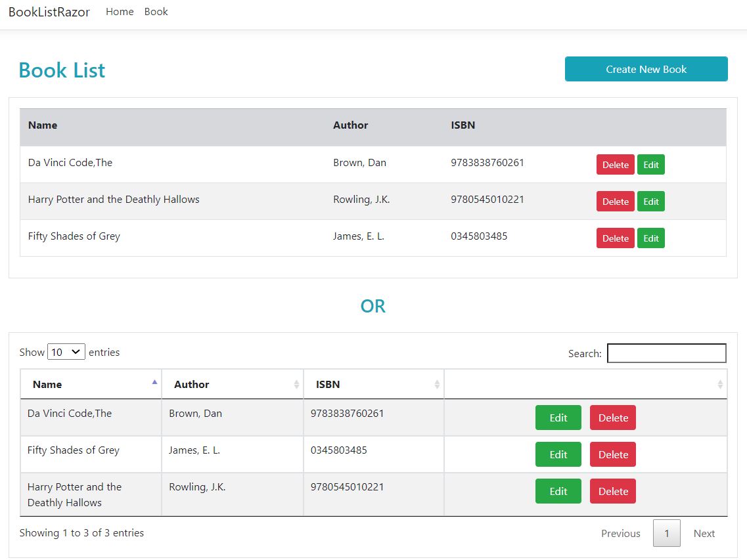
Task: Click Create New Book button
Action: click(646, 69)
